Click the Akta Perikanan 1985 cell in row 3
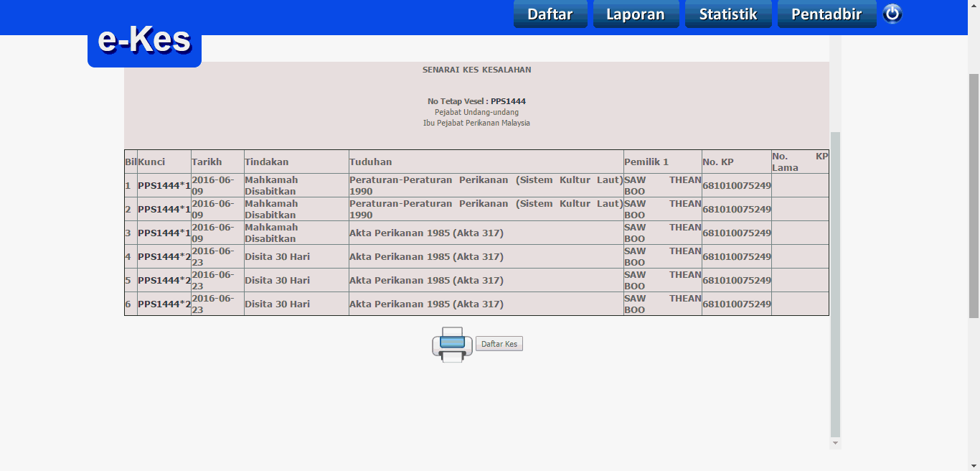This screenshot has width=980, height=471. (426, 233)
